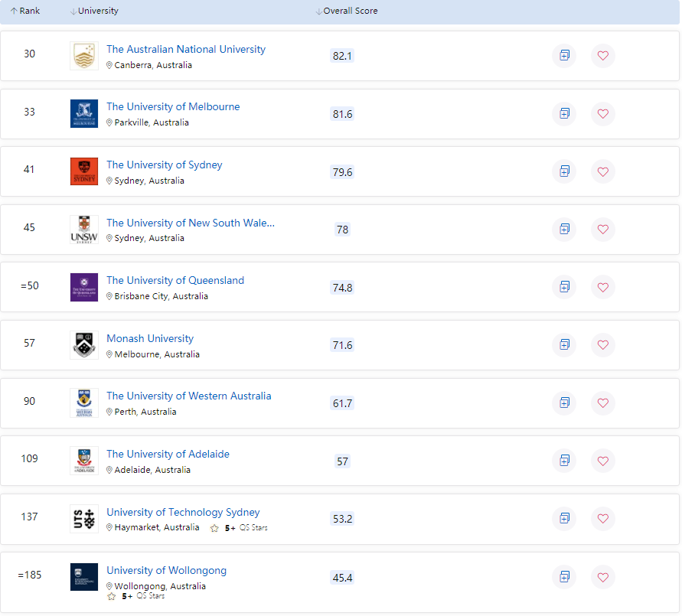The image size is (682, 616).
Task: Open The University of Melbourne page
Action: tap(173, 106)
